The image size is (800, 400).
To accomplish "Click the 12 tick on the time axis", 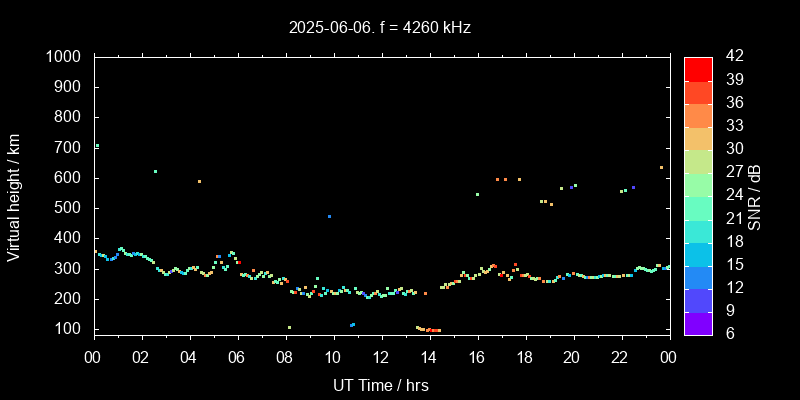I will pyautogui.click(x=380, y=358).
